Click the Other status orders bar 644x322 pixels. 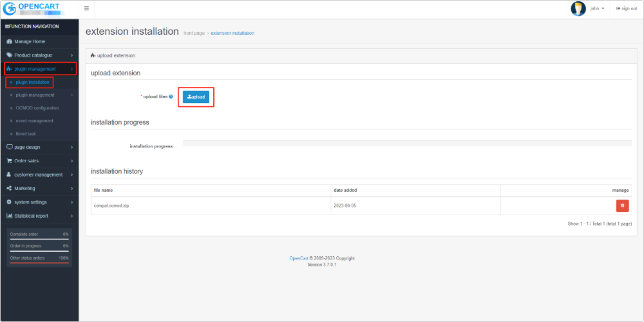coord(39,263)
